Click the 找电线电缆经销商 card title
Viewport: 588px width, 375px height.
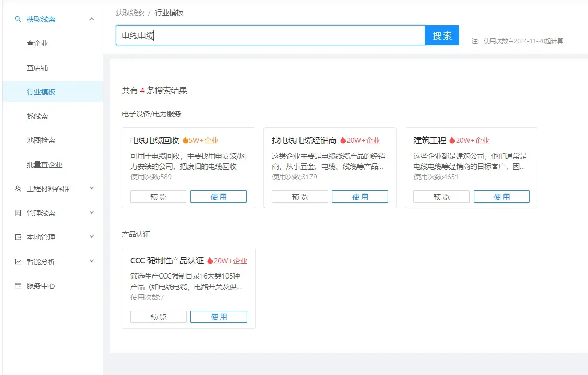[x=304, y=141]
